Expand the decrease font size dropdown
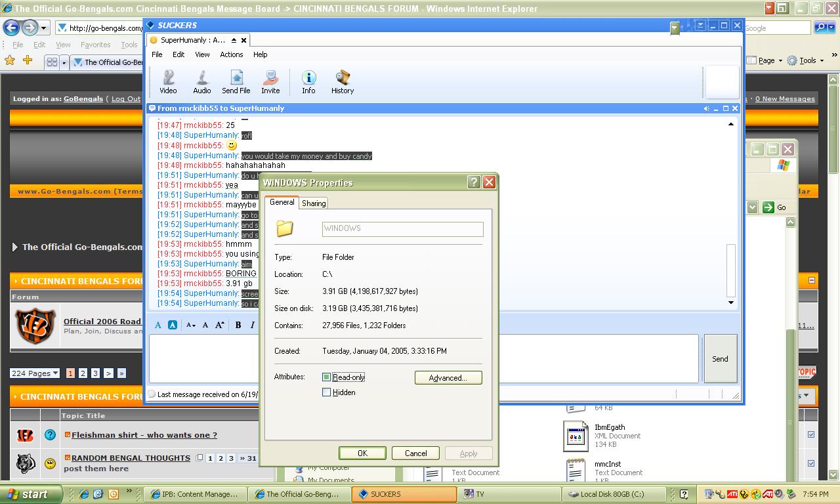Viewport: 840px width, 504px height. [x=190, y=325]
